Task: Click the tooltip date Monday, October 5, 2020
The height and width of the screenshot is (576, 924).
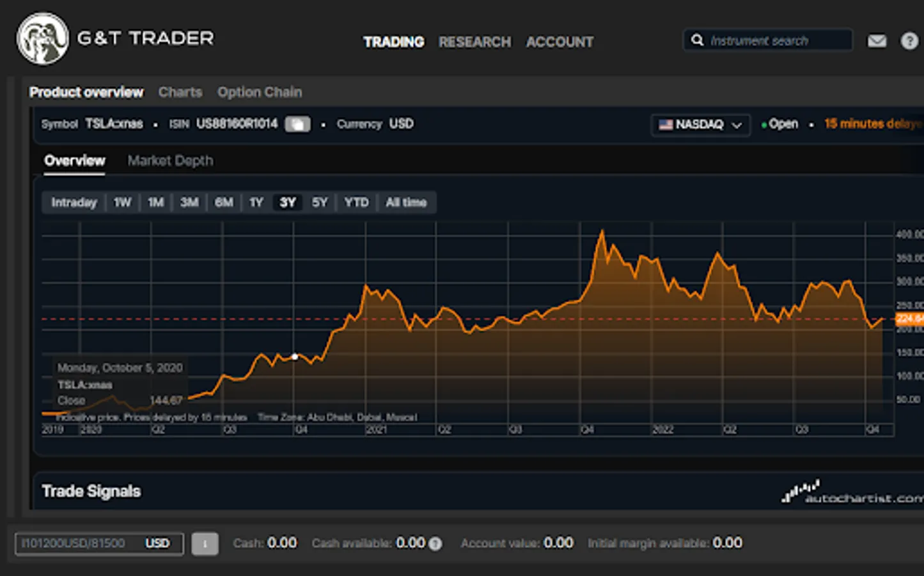Action: tap(120, 368)
